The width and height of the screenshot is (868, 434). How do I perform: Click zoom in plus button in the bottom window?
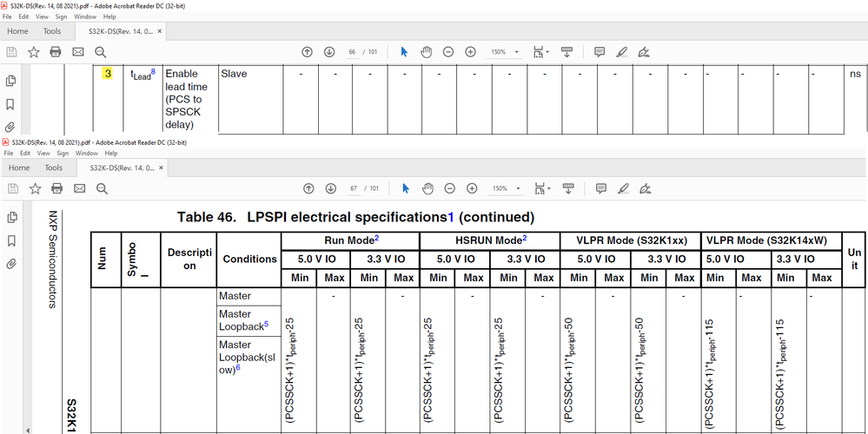(x=471, y=188)
